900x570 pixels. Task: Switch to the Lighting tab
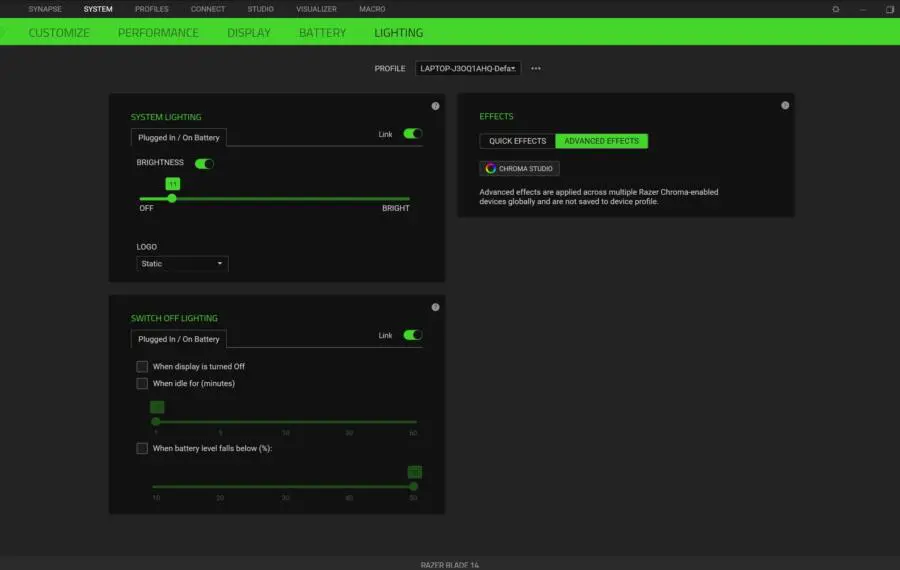click(398, 33)
